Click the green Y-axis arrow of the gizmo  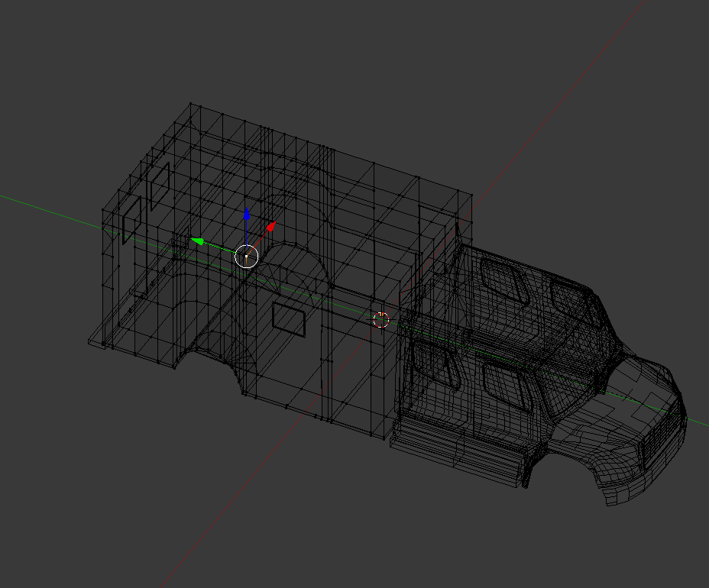197,241
